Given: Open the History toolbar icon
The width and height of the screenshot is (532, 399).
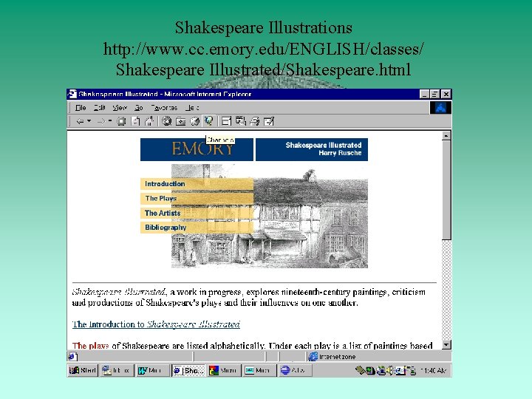Looking at the screenshot, I should point(195,121).
